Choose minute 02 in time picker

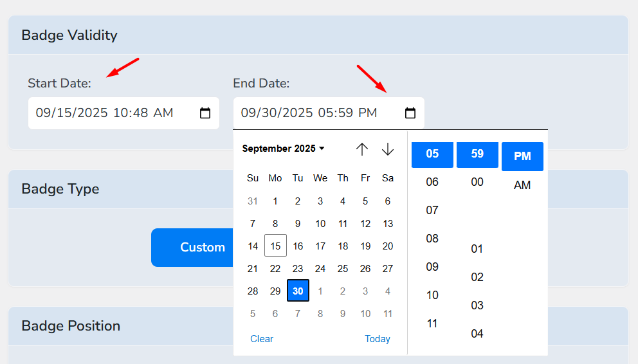[x=477, y=277]
